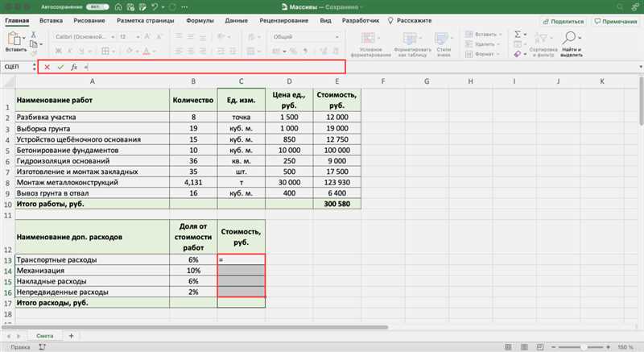Image resolution: width=644 pixels, height=352 pixels.
Task: Open the Insert Function (fx) dialog
Action: [x=74, y=67]
